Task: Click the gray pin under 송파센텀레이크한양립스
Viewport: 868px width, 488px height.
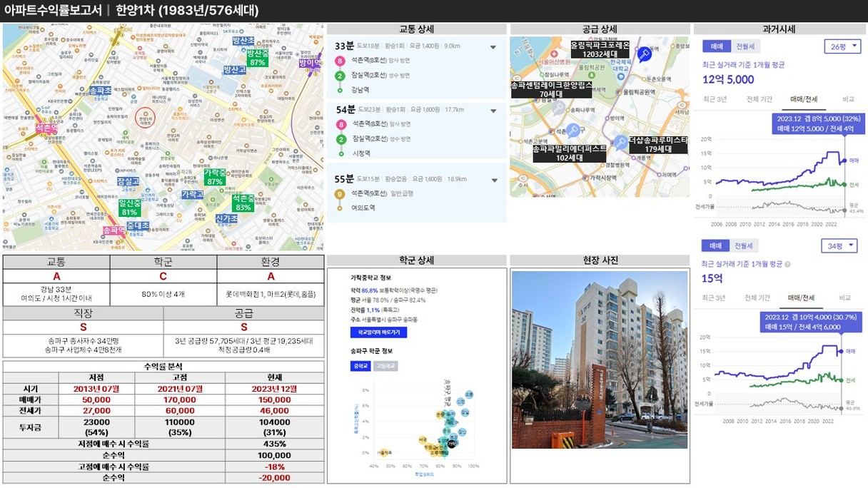Action: pos(559,107)
